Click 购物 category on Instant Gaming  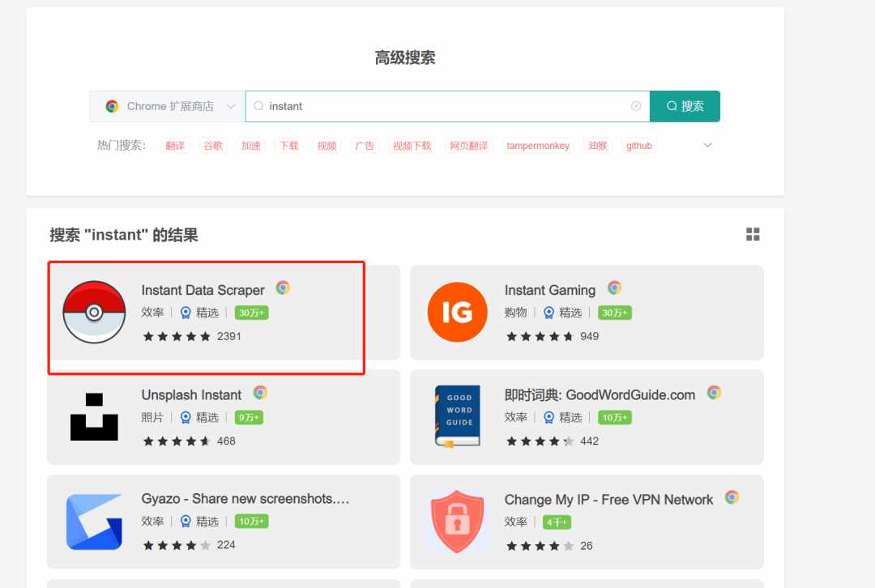[515, 313]
